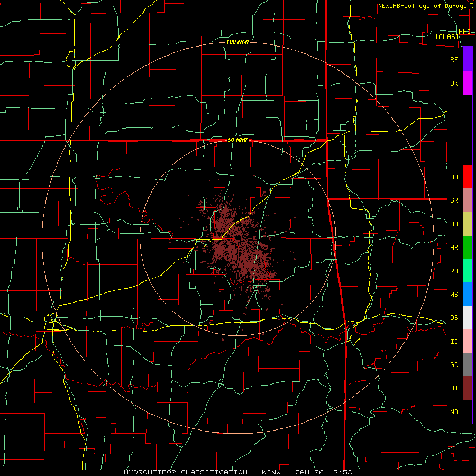Click the 50 NMI range ring label

coord(237,140)
